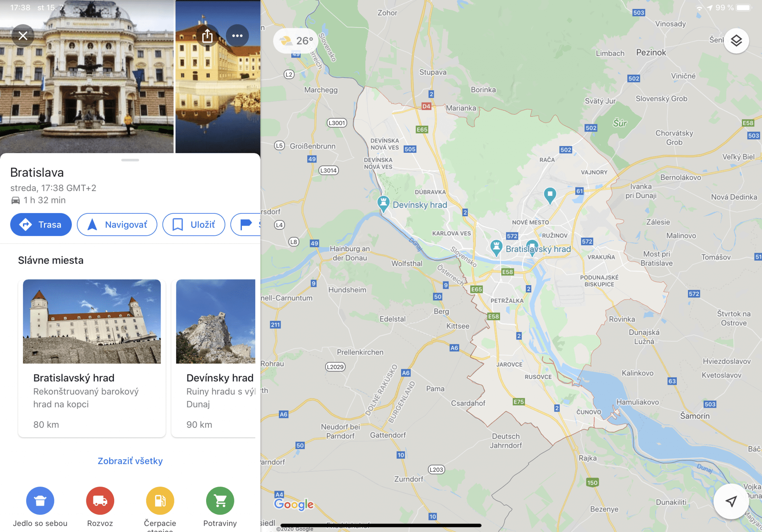Tap the Svätý Jur label
Image resolution: width=762 pixels, height=532 pixels.
600,101
